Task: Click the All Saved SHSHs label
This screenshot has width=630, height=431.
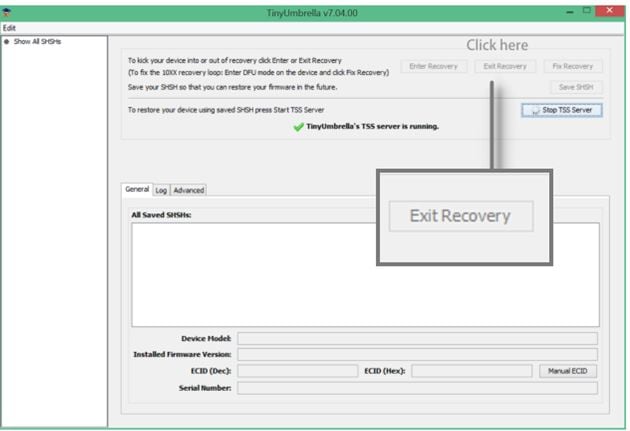Action: 162,215
